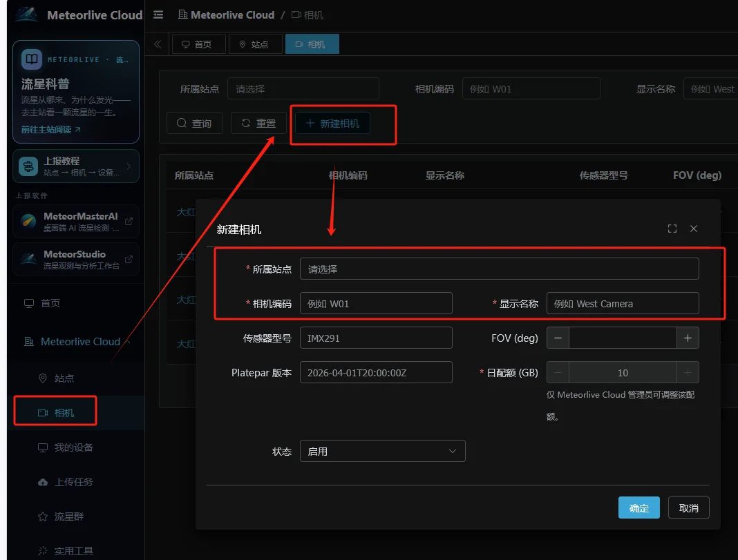Screen dimensions: 738x560
Task: Increase the FOV (deg) value
Action: click(688, 338)
